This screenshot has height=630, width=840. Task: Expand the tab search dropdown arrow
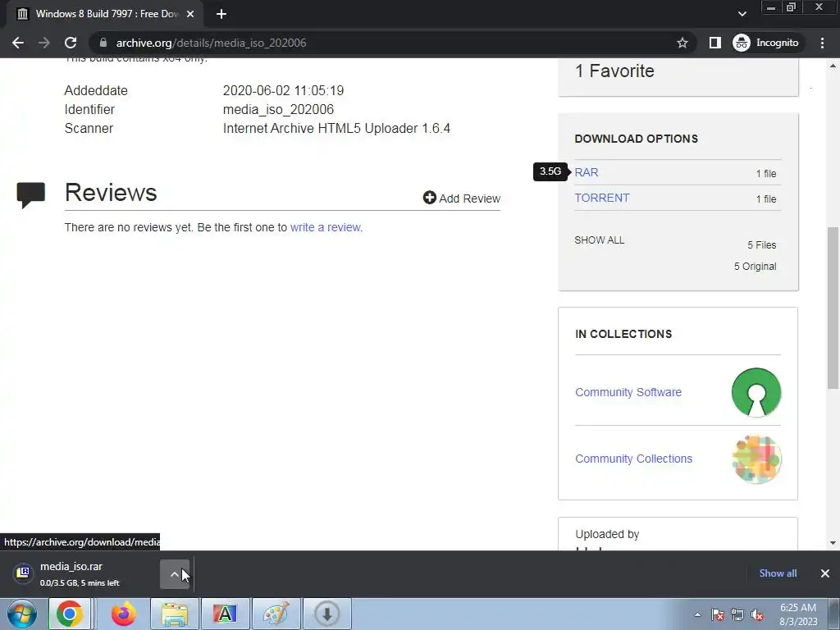[742, 14]
